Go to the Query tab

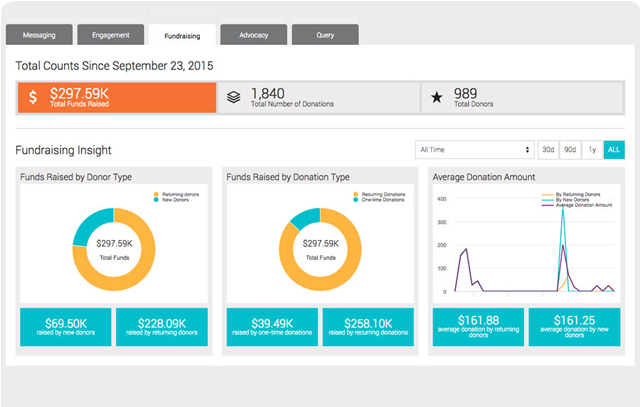click(x=326, y=35)
